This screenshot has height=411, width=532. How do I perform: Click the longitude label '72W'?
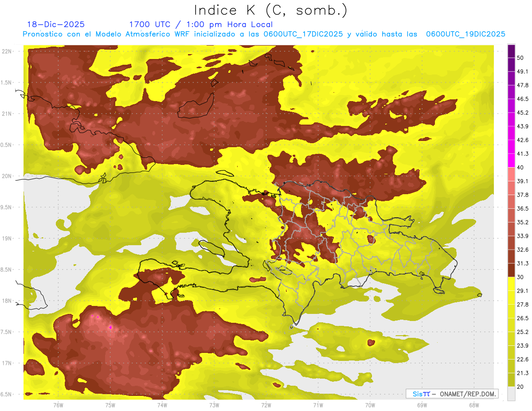coord(266,405)
